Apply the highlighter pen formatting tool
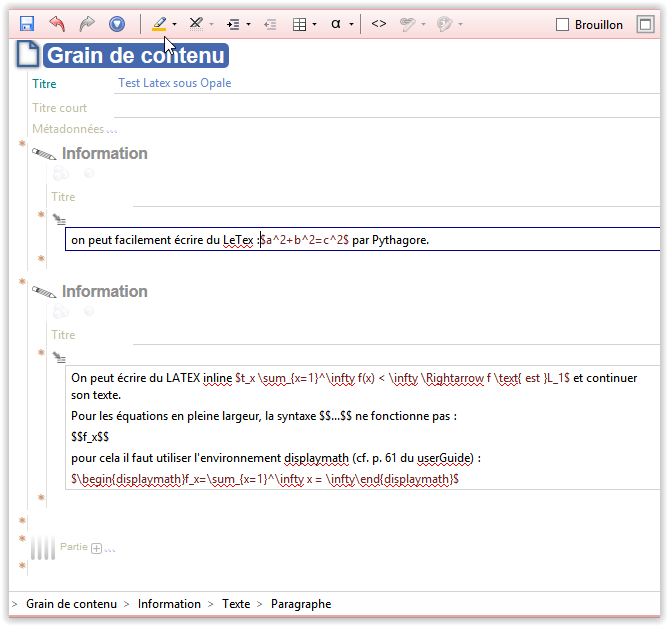The height and width of the screenshot is (626, 668). 159,24
